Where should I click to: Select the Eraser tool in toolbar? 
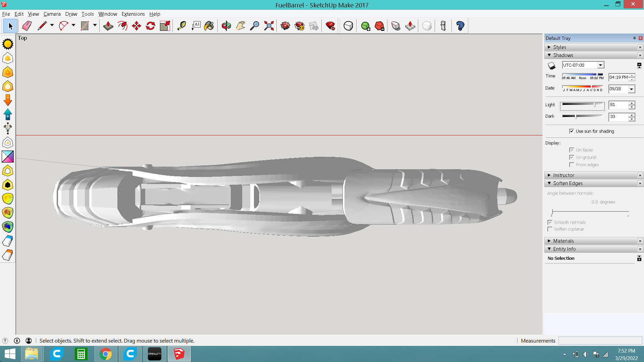[x=27, y=26]
